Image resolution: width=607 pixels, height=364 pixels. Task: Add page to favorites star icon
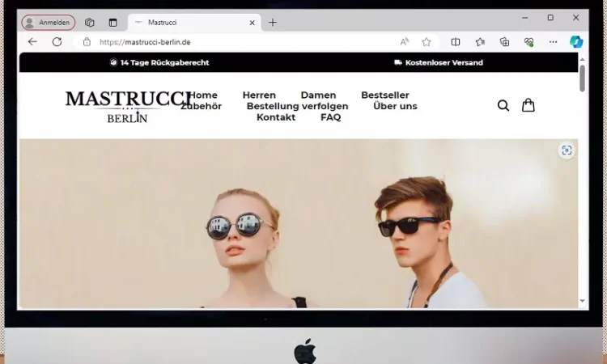(427, 42)
